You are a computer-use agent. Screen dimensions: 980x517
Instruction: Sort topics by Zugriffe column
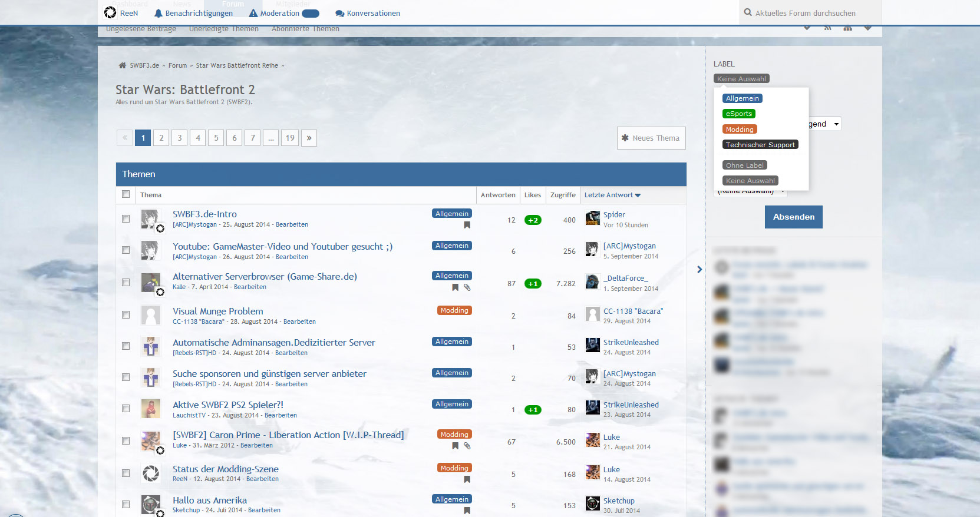point(563,195)
